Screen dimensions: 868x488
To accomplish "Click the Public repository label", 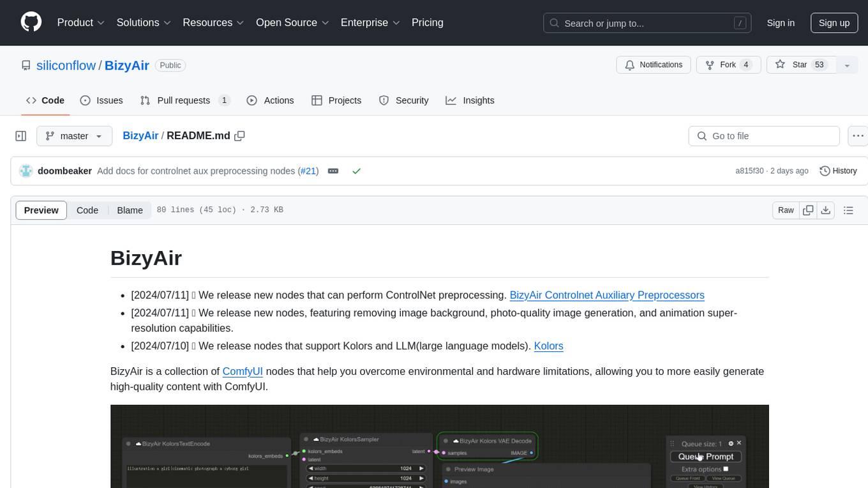I will [170, 65].
